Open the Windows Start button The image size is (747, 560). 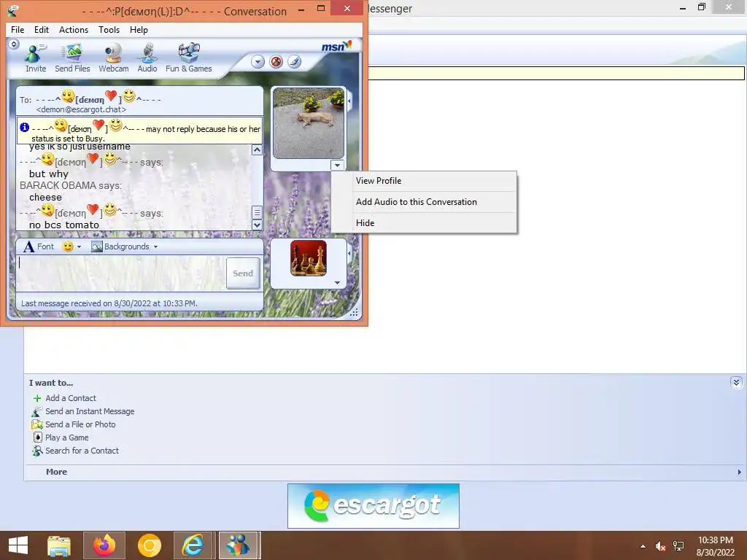click(18, 545)
